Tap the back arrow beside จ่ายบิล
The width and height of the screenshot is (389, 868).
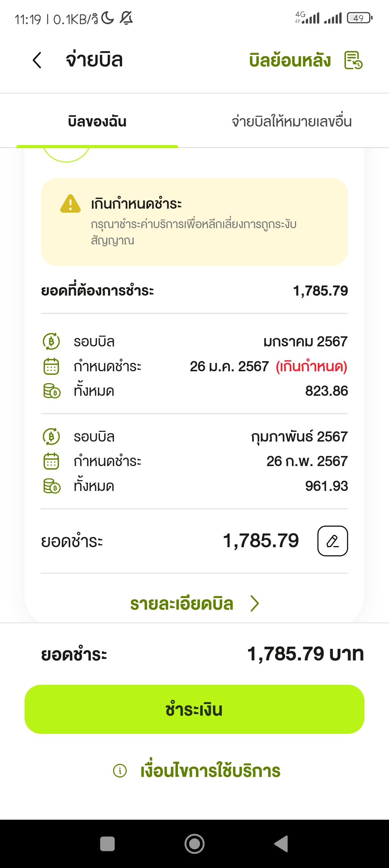point(37,60)
